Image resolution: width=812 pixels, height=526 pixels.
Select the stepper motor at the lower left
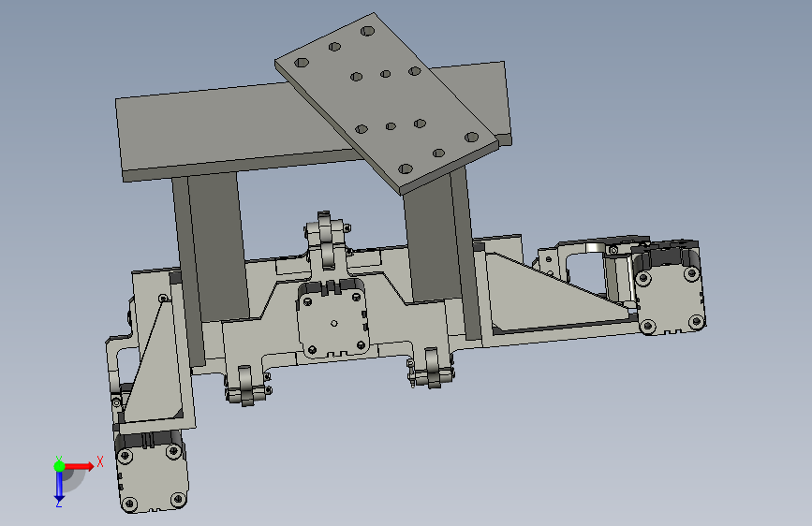tap(151, 472)
